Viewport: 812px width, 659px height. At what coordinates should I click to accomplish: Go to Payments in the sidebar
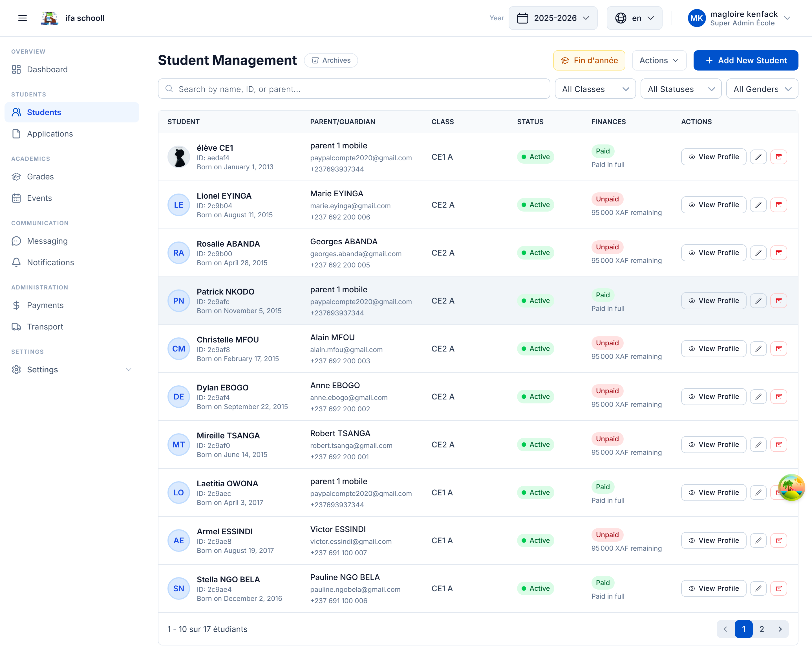pos(45,305)
